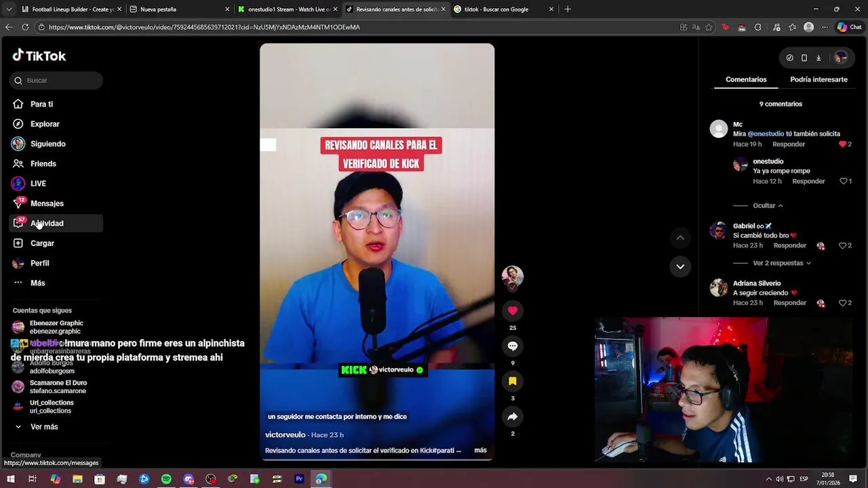Image resolution: width=868 pixels, height=488 pixels.
Task: Open the Para ti home feed
Action: 56,104
